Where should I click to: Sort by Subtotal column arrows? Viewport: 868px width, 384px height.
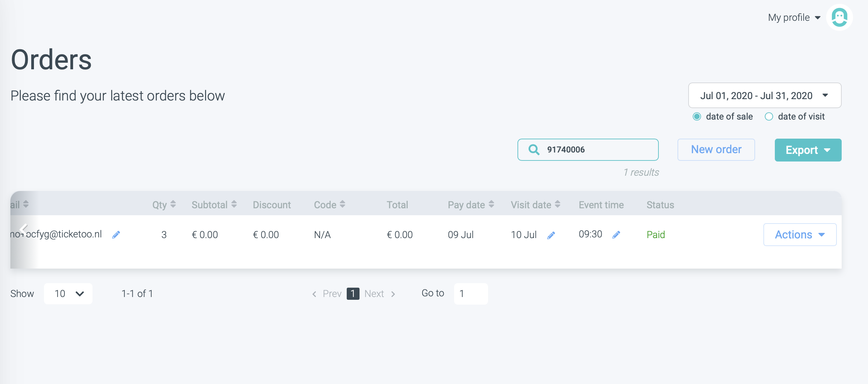click(x=234, y=204)
